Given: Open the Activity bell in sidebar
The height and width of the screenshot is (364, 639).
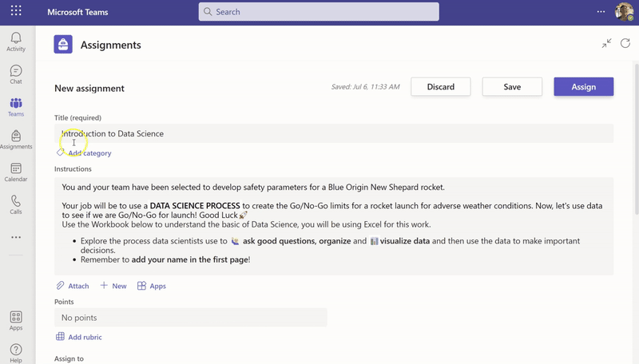Looking at the screenshot, I should click(x=16, y=42).
